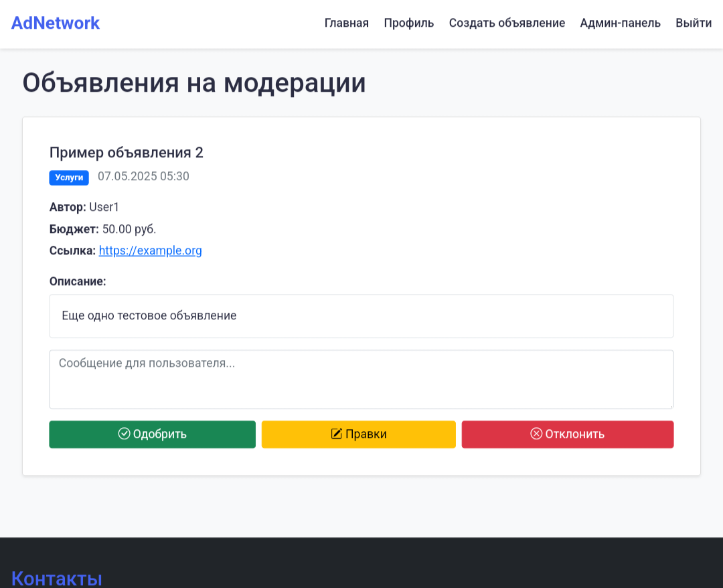Click the checkmark icon on Одобрить button
The image size is (723, 588).
coord(124,434)
